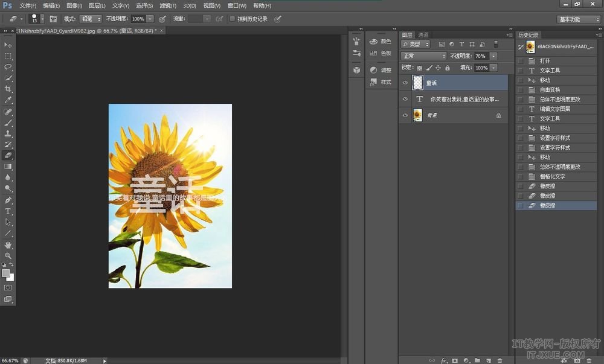Select the Pen tool
This screenshot has width=604, height=364.
[8, 200]
